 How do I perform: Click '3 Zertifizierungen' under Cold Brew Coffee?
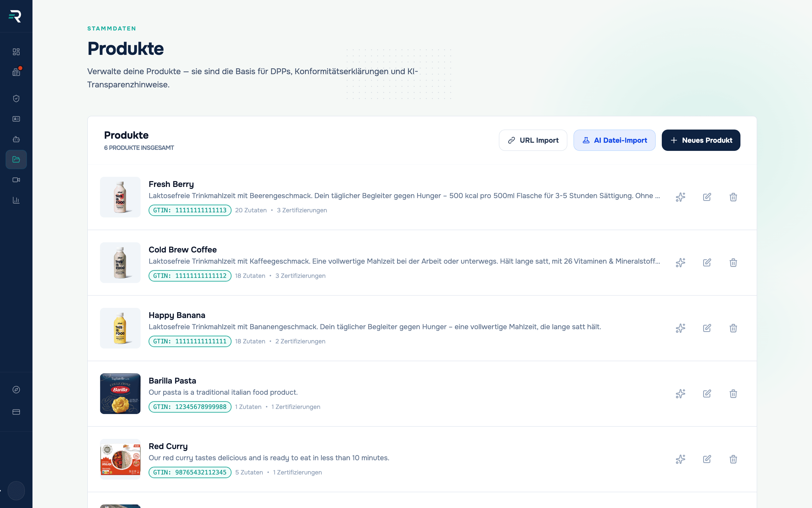coord(300,276)
